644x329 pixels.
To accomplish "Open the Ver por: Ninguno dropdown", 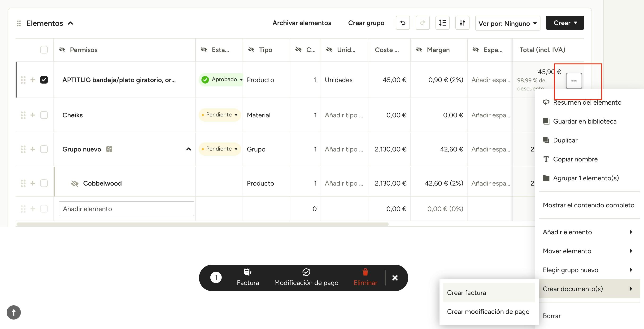I will click(x=508, y=23).
